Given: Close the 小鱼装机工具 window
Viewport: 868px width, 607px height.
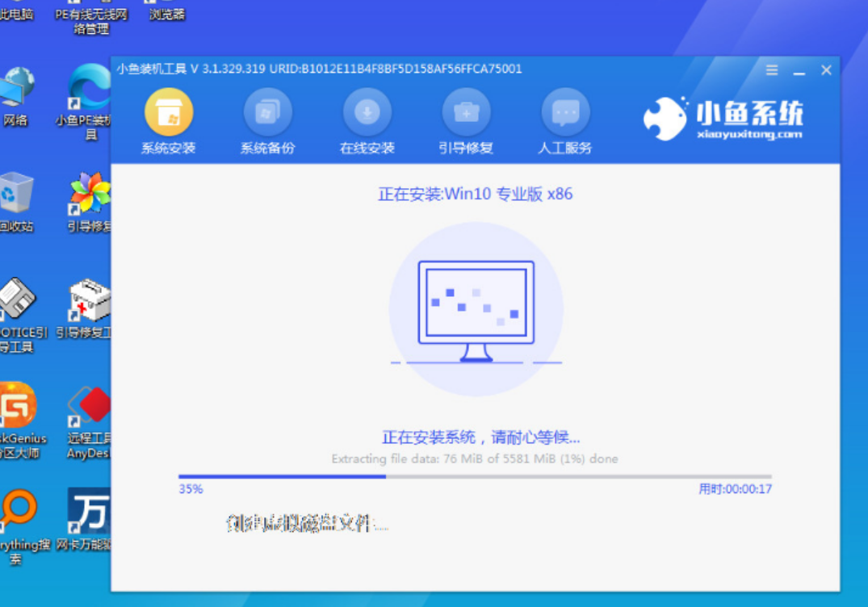Looking at the screenshot, I should pos(826,70).
